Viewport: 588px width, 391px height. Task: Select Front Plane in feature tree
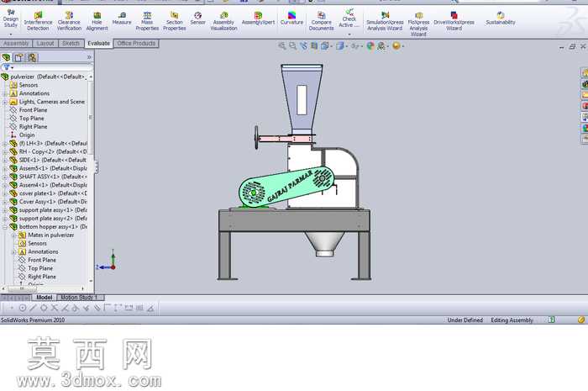coord(33,110)
